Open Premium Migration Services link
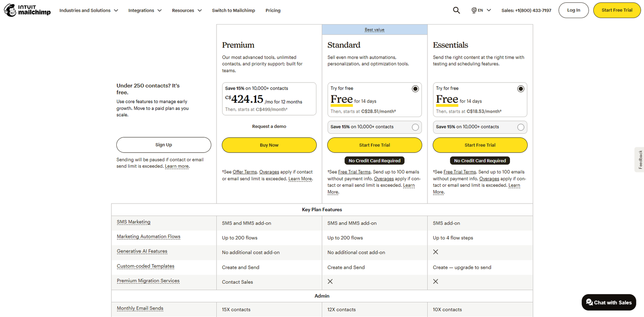This screenshot has height=317, width=644. coord(148,281)
